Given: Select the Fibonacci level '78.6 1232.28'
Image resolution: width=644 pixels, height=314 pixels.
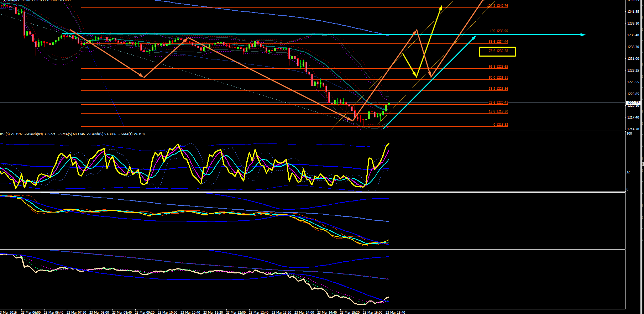Looking at the screenshot, I should [498, 51].
